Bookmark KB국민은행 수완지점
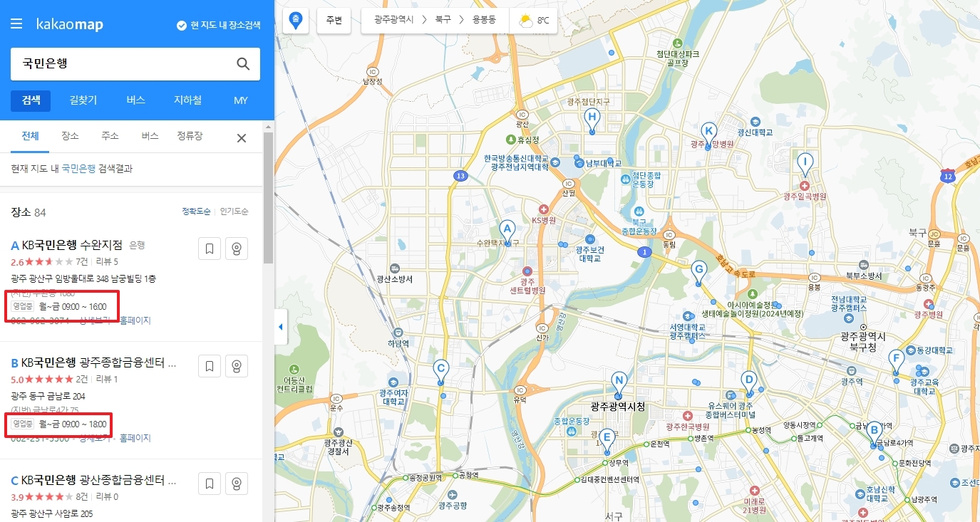 [210, 249]
